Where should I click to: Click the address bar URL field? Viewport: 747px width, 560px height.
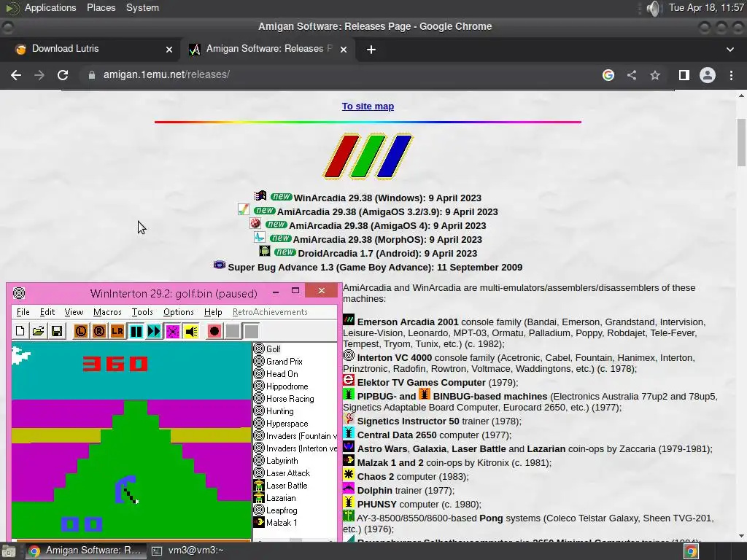tap(343, 75)
